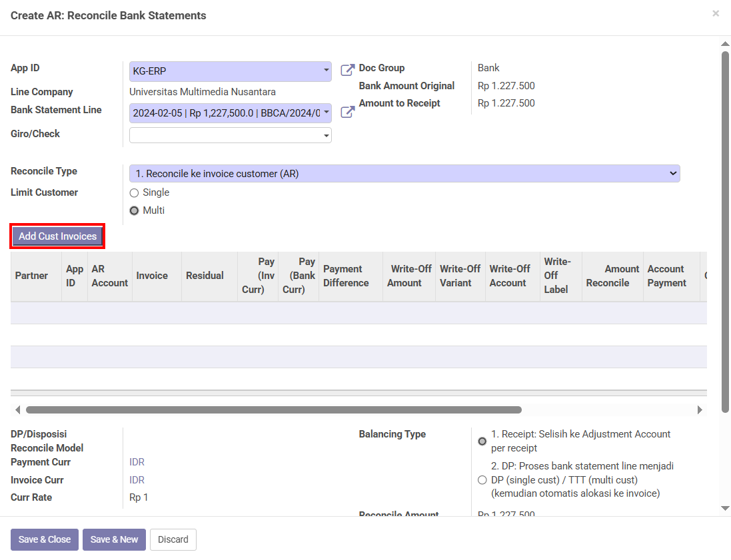Choose Balancing Type 2 DP option
Screen dimensions: 731x560
pyautogui.click(x=482, y=480)
